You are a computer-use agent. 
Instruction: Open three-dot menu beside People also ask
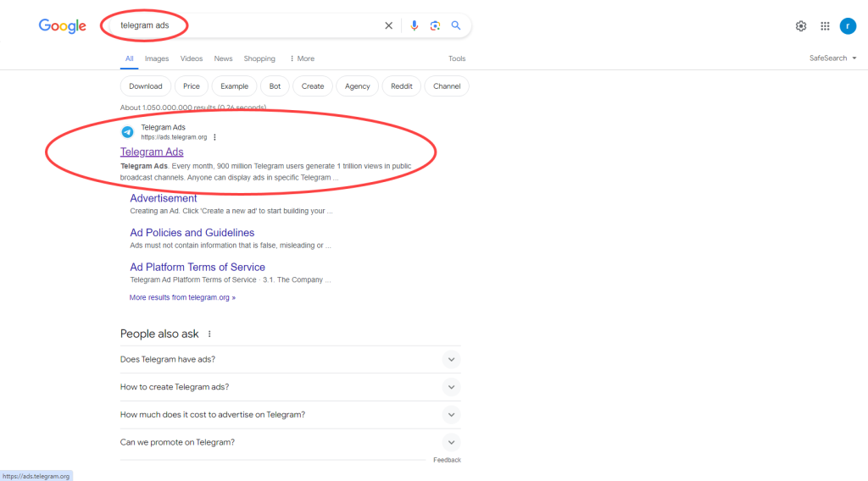[209, 334]
